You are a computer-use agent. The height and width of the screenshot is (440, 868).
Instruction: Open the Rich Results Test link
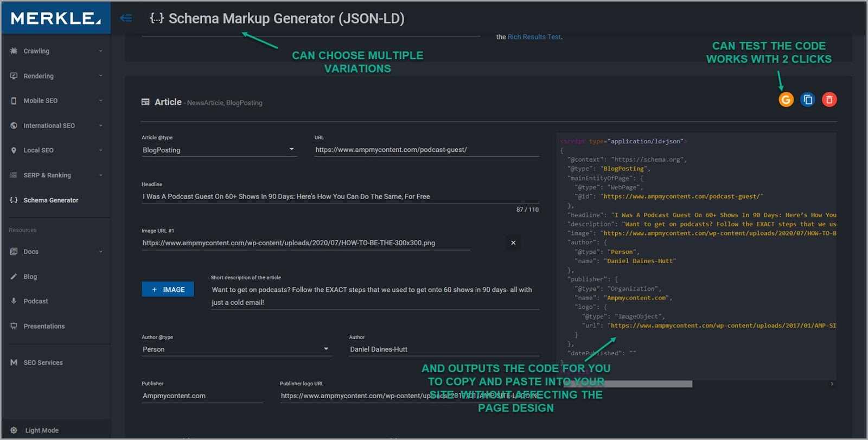coord(534,37)
